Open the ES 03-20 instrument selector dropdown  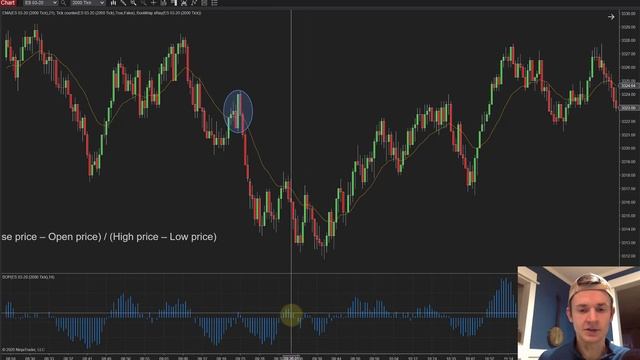[x=40, y=3]
